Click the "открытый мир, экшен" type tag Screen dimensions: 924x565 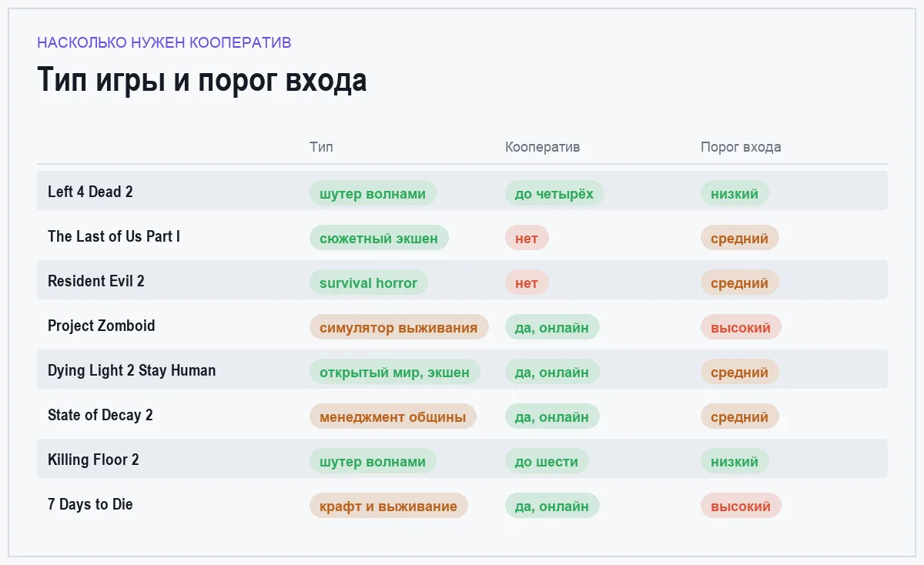point(395,373)
